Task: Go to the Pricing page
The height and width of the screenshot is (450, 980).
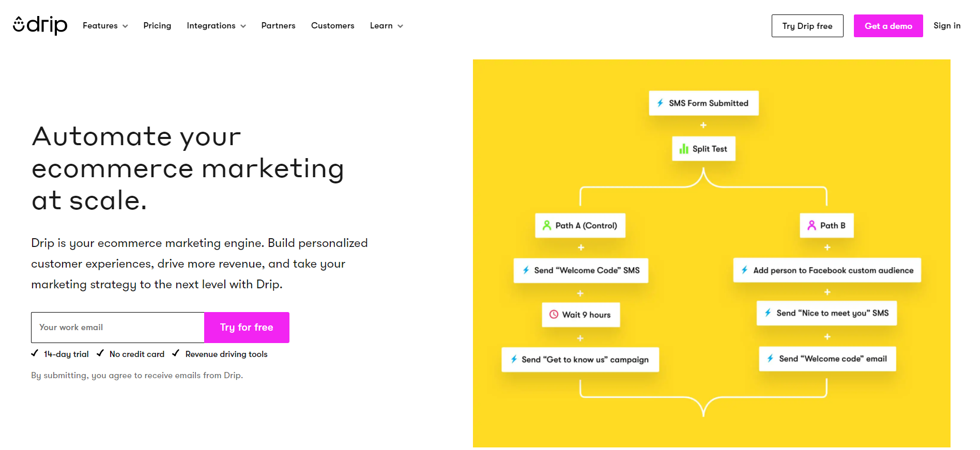Action: coord(157,26)
